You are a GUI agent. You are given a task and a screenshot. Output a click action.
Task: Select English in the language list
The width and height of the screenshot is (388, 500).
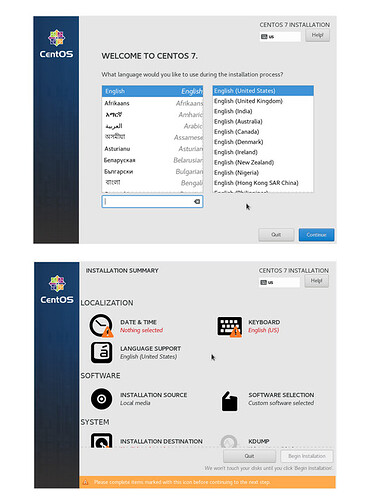tap(152, 91)
